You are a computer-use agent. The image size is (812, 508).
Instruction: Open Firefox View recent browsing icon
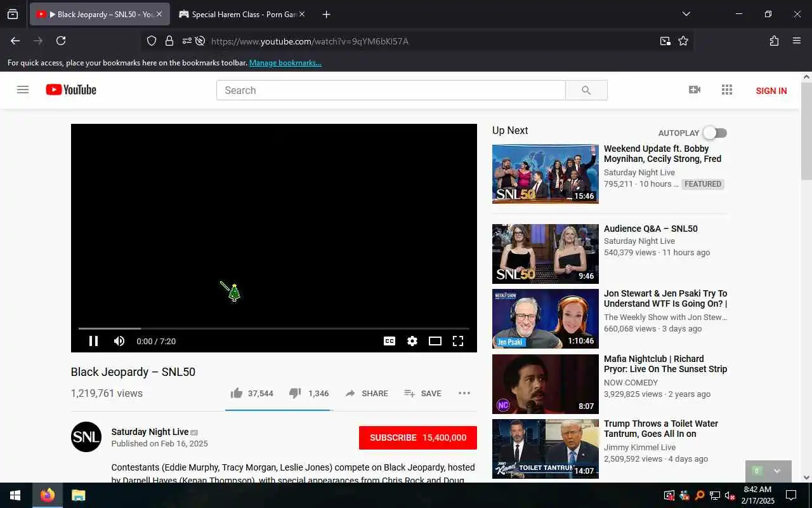tap(13, 14)
